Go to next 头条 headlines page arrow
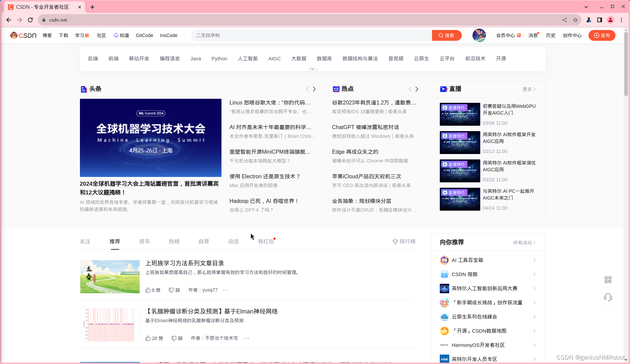 [x=314, y=89]
